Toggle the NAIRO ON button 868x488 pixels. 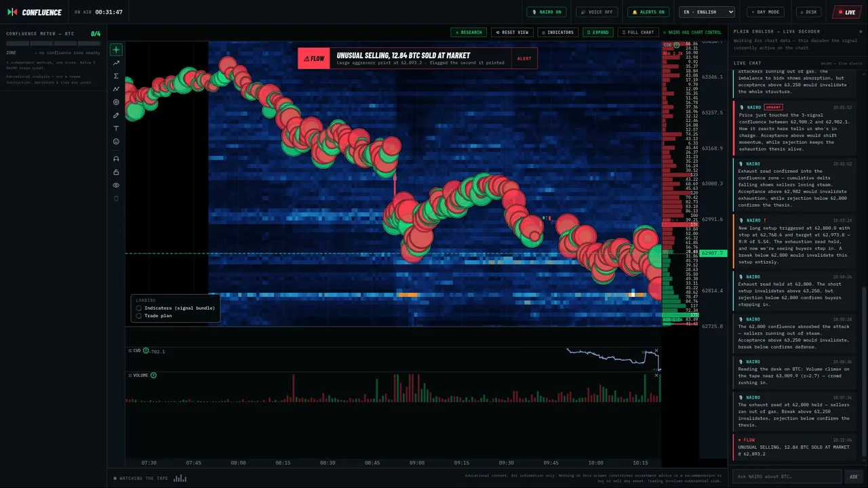pos(547,12)
